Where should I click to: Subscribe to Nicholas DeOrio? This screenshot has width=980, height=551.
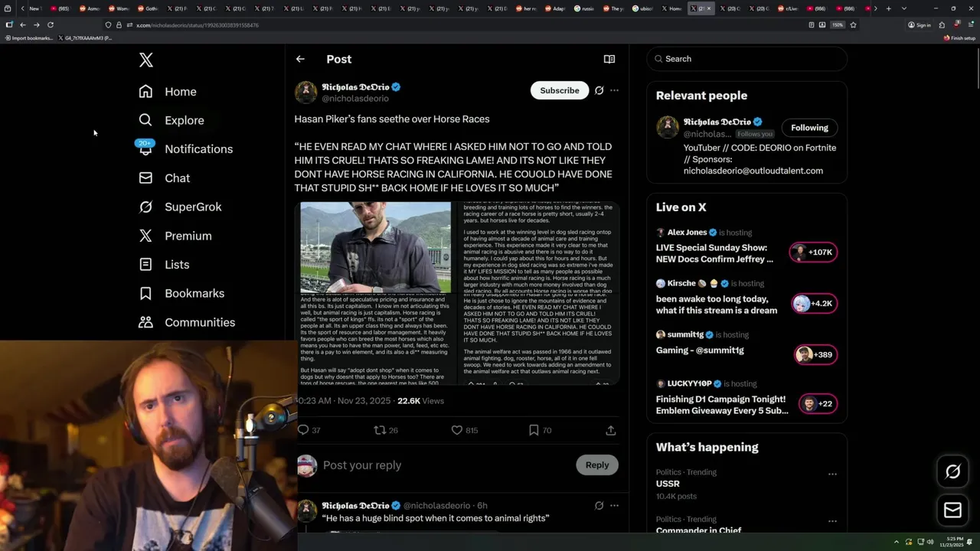point(560,90)
